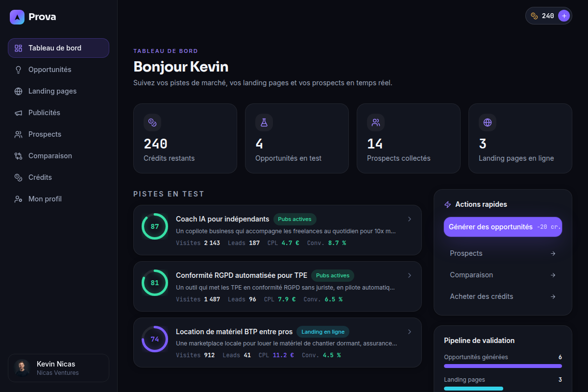Click Générer des opportunités button
This screenshot has height=392, width=588.
503,227
